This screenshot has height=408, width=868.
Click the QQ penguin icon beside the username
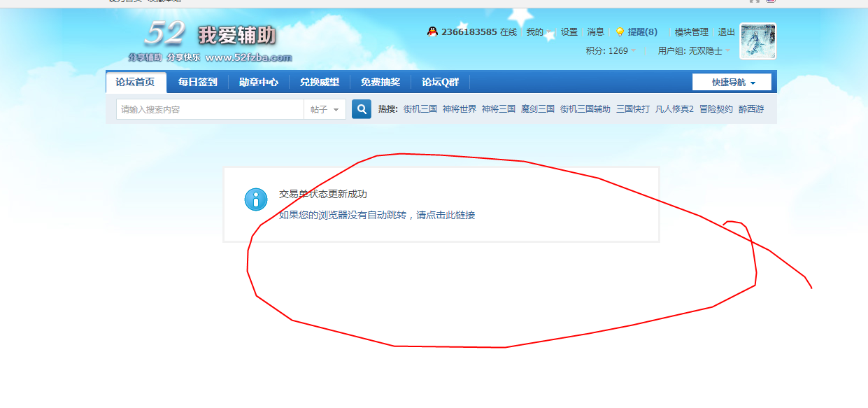coord(433,31)
